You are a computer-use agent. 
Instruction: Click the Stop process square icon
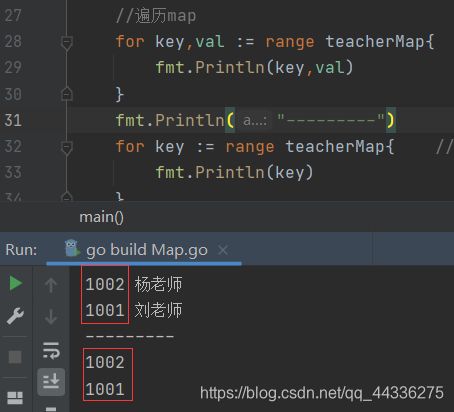click(15, 357)
